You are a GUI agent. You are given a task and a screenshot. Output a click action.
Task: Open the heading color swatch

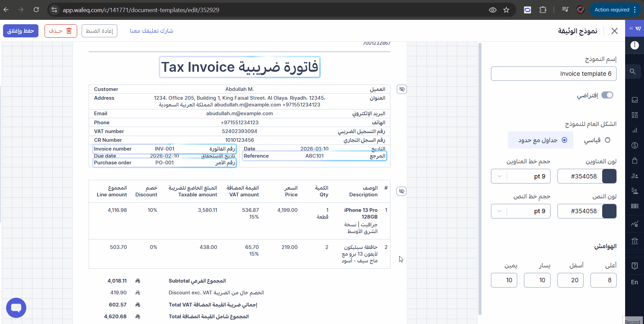click(609, 176)
